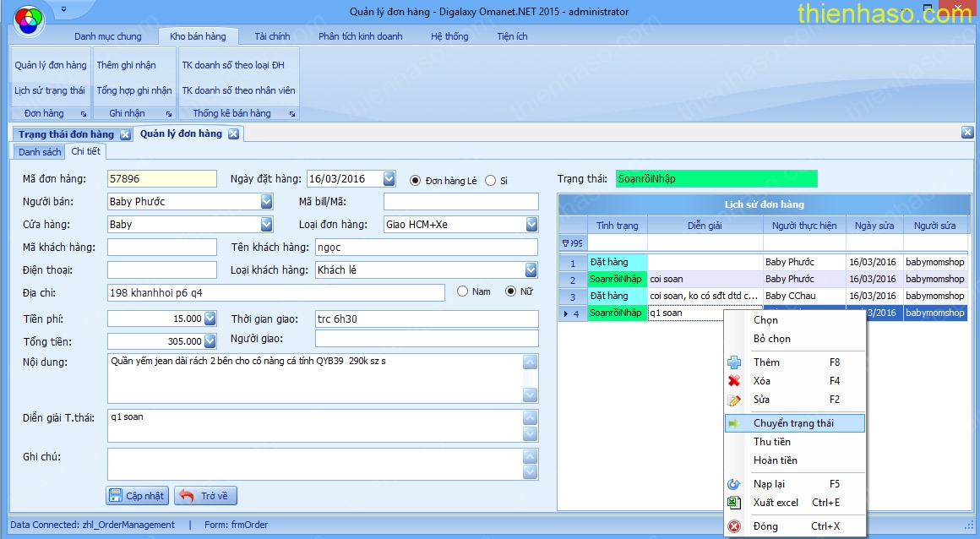This screenshot has height=539, width=980.
Task: Select the Sỉ radio button
Action: point(490,180)
